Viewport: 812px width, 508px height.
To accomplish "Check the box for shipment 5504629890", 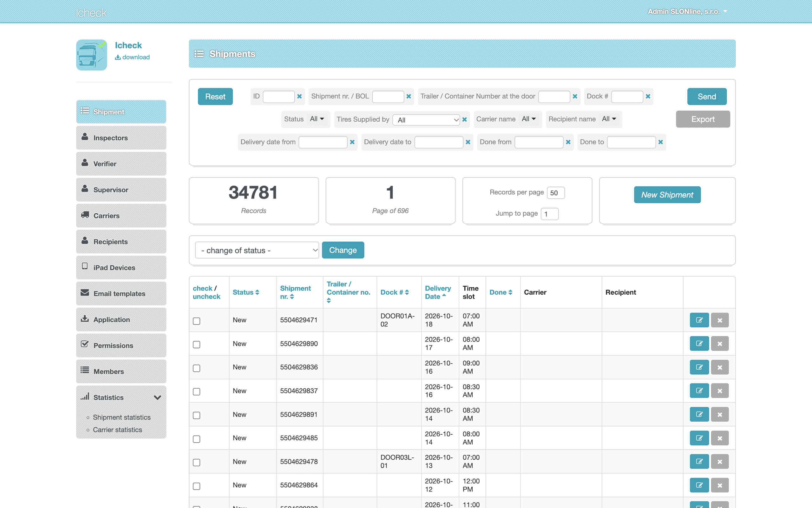I will click(197, 344).
